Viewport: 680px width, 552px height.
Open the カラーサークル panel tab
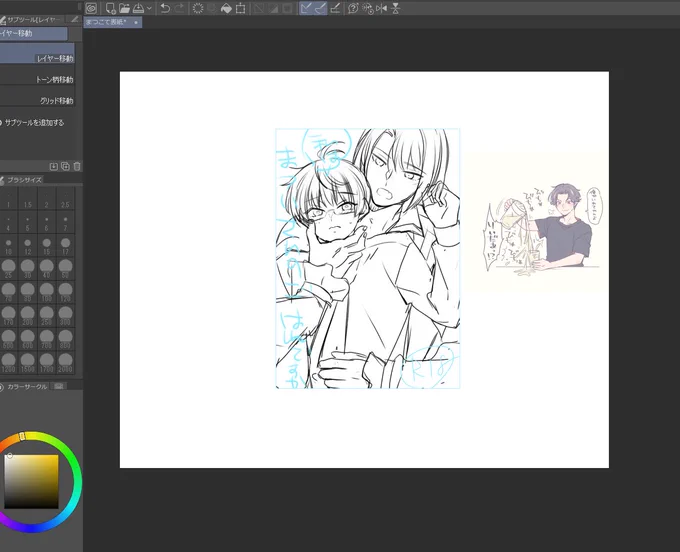(24, 386)
